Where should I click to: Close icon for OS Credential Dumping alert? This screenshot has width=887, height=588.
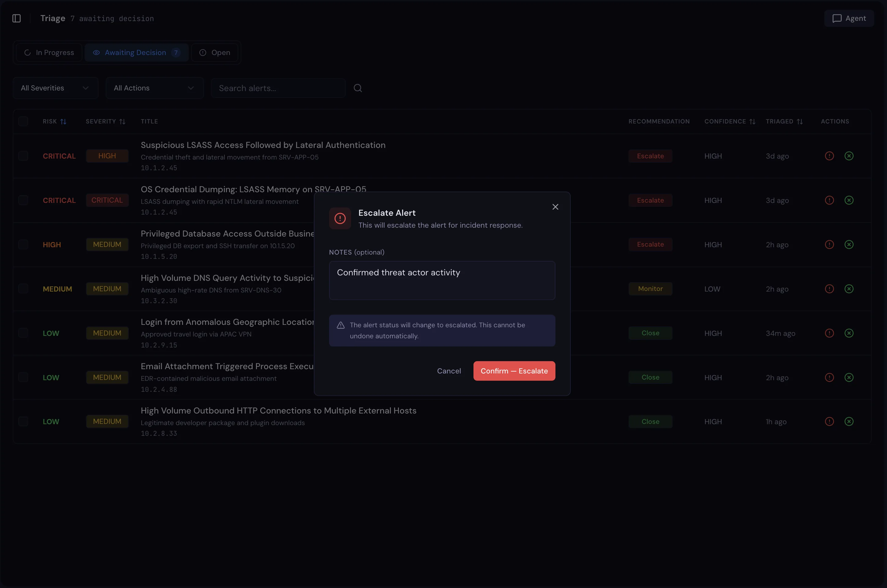pyautogui.click(x=849, y=200)
